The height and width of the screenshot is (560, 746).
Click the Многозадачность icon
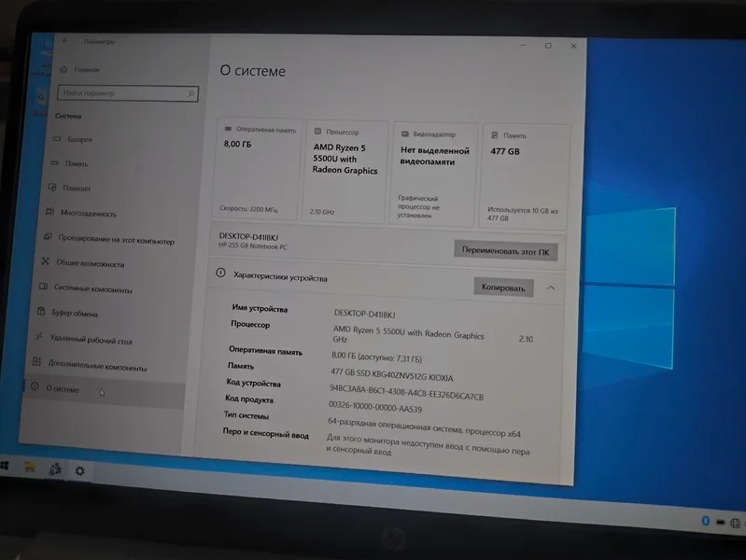pos(50,212)
